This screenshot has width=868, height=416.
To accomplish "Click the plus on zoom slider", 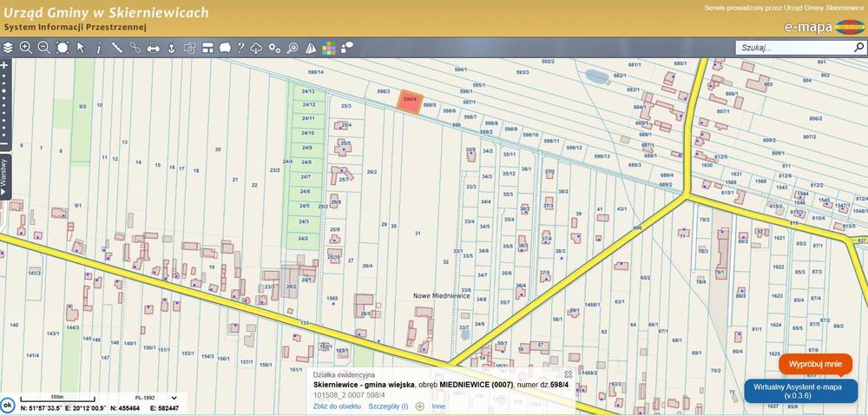I will tap(3, 65).
